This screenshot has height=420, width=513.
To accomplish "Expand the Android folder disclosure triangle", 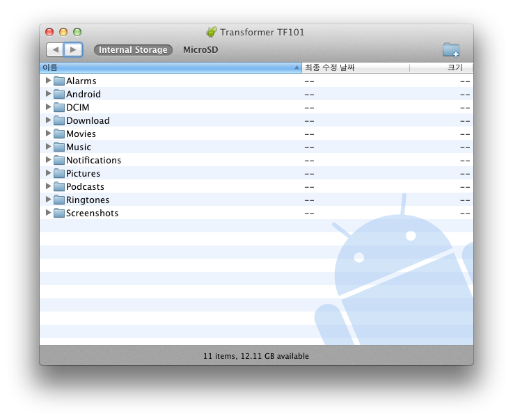I will 48,94.
